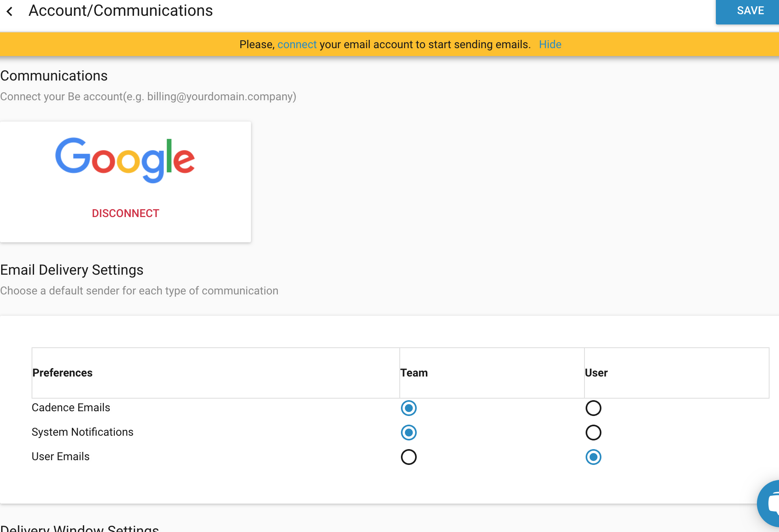The height and width of the screenshot is (532, 779).
Task: Click the 'Communications' section heading
Action: (x=54, y=76)
